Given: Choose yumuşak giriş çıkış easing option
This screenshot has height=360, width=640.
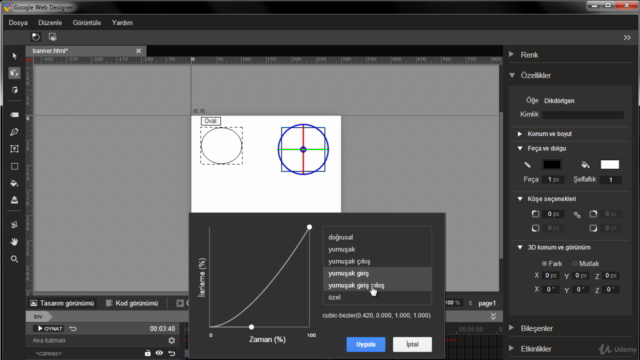Looking at the screenshot, I should coord(377,285).
